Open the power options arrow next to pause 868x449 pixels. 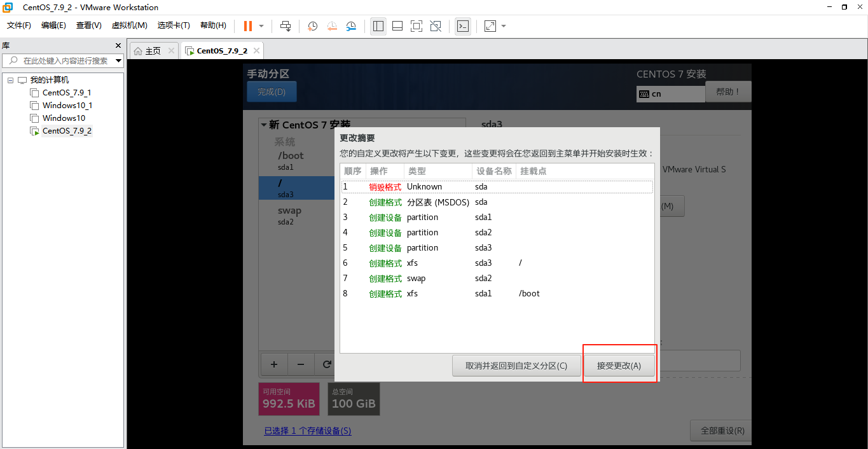(261, 26)
